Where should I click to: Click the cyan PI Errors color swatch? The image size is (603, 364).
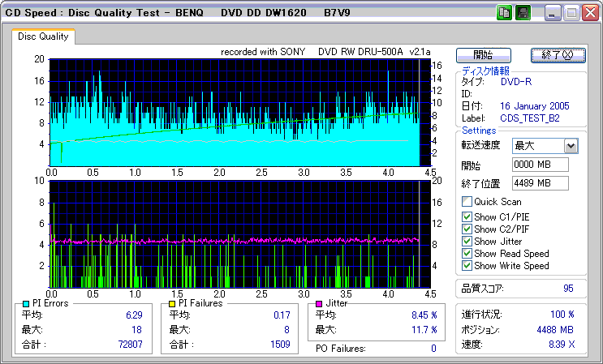[x=26, y=304]
